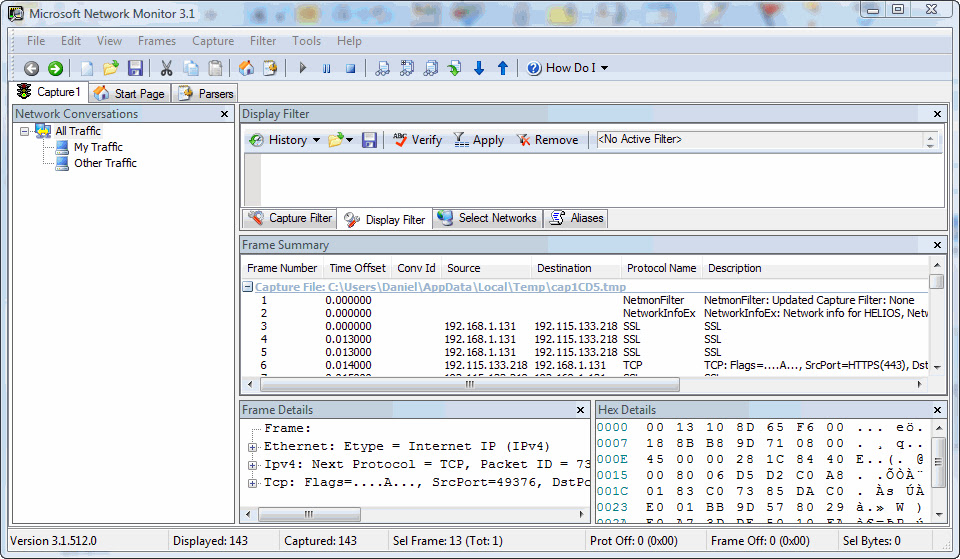The width and height of the screenshot is (960, 559).
Task: Select frame 3 SSL row in Frame Summary
Action: (586, 326)
